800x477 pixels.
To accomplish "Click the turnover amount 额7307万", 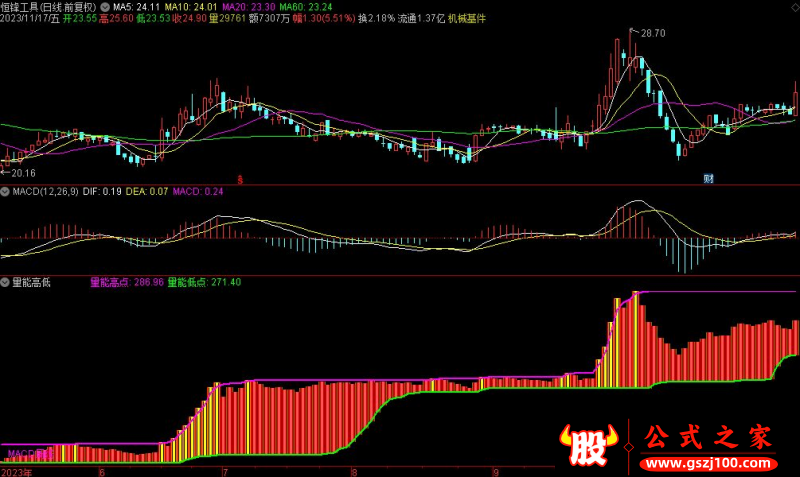I will (269, 18).
